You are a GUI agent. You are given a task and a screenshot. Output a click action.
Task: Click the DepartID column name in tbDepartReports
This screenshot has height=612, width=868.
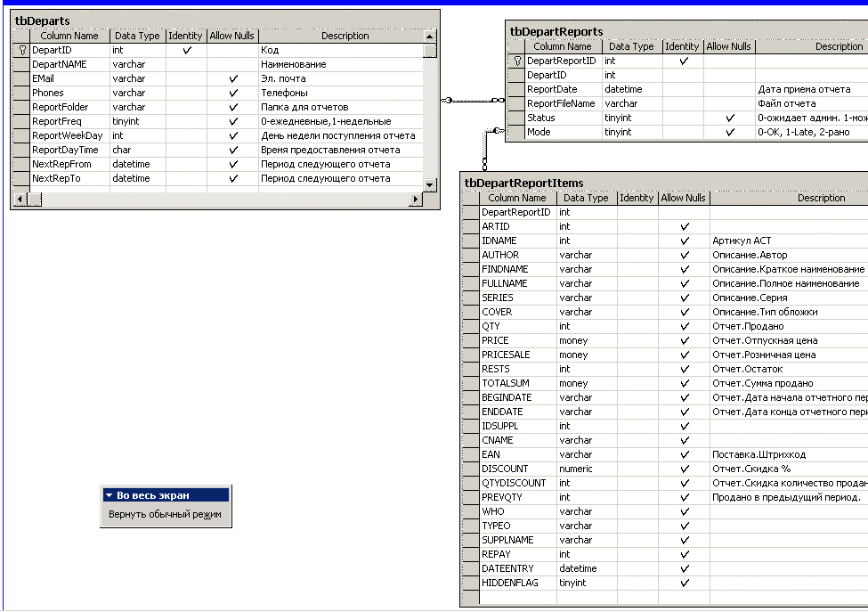547,75
